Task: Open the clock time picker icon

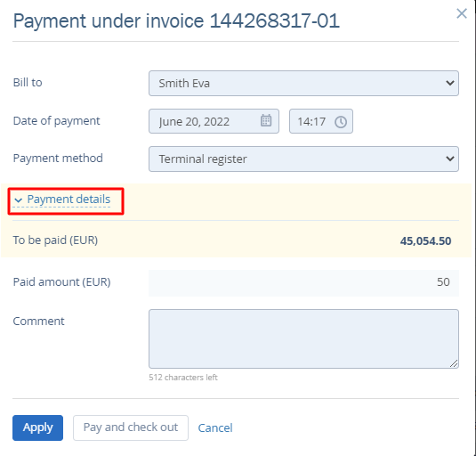Action: click(x=341, y=122)
